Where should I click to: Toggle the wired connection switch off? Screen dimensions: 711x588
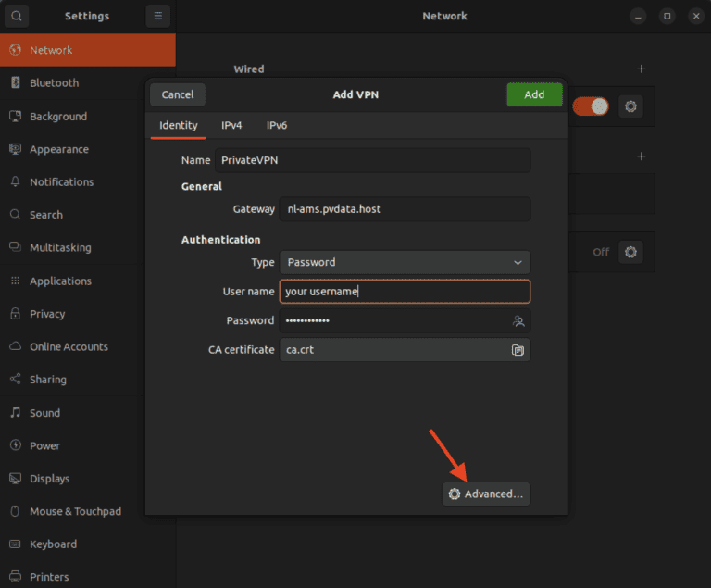[x=591, y=106]
